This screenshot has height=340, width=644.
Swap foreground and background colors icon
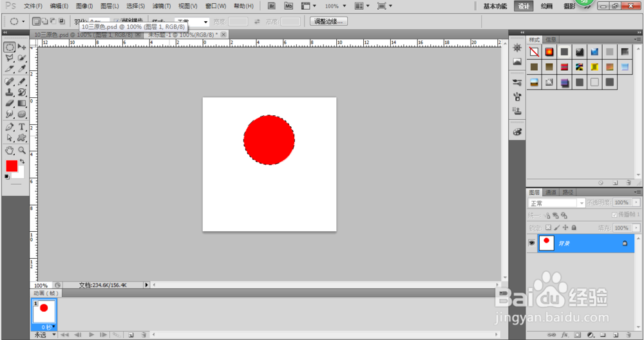coord(22,162)
